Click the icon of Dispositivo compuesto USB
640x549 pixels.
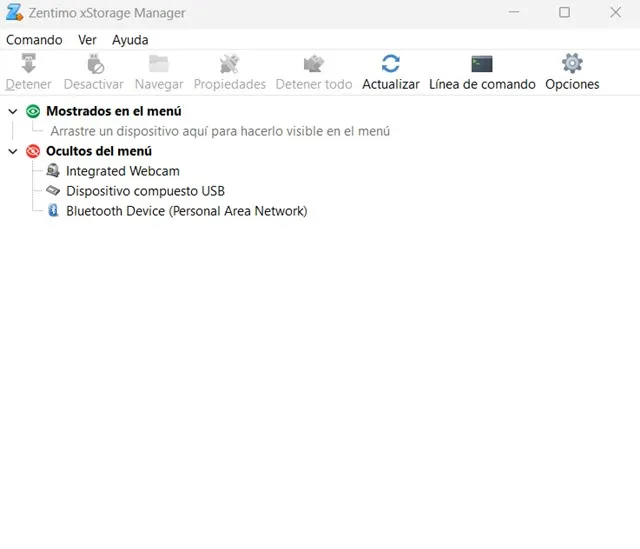(x=53, y=190)
